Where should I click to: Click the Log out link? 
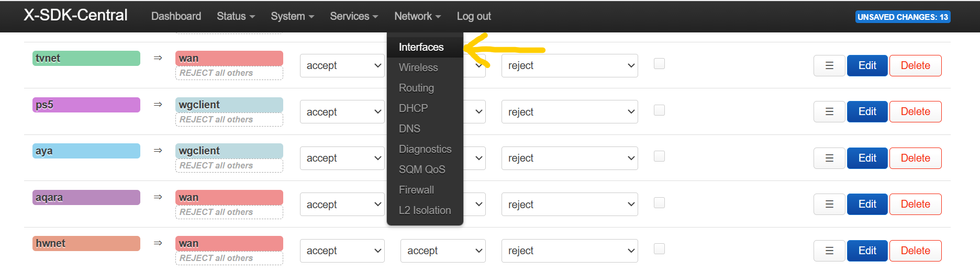474,16
